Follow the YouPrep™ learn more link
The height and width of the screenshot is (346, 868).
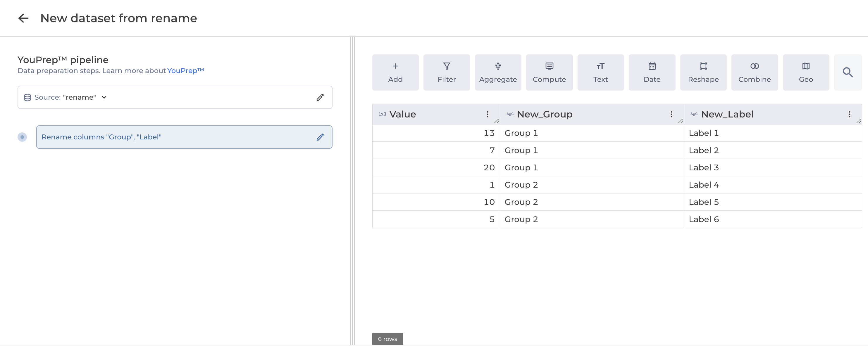[x=185, y=71]
